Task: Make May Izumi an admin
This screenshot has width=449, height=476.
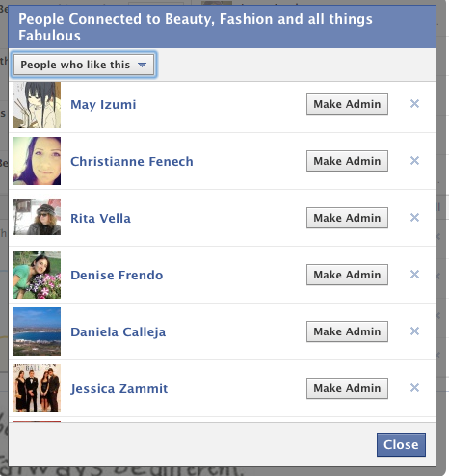Action: point(347,104)
